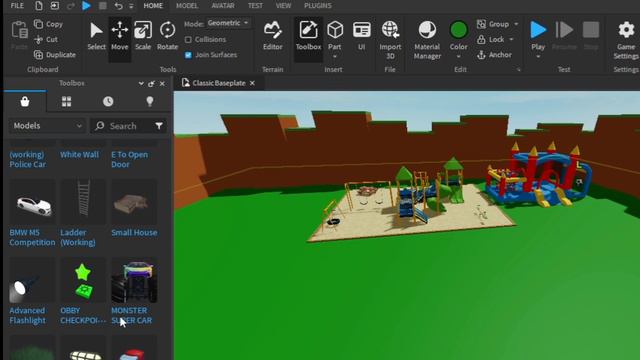Open the PLUGINS ribbon tab
Image resolution: width=640 pixels, height=360 pixels.
pyautogui.click(x=318, y=6)
